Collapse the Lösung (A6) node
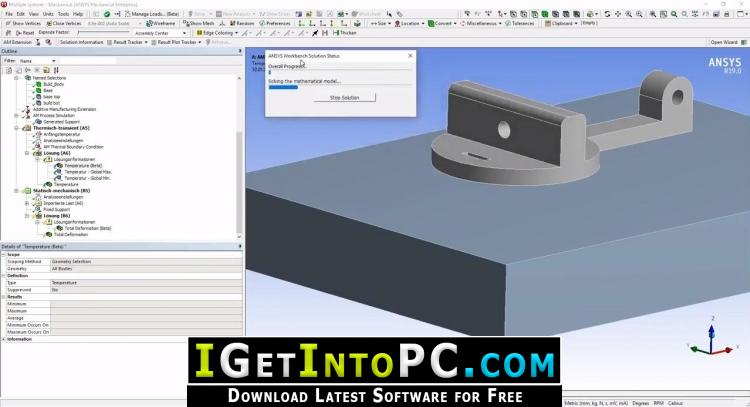The width and height of the screenshot is (750, 407). (27, 153)
